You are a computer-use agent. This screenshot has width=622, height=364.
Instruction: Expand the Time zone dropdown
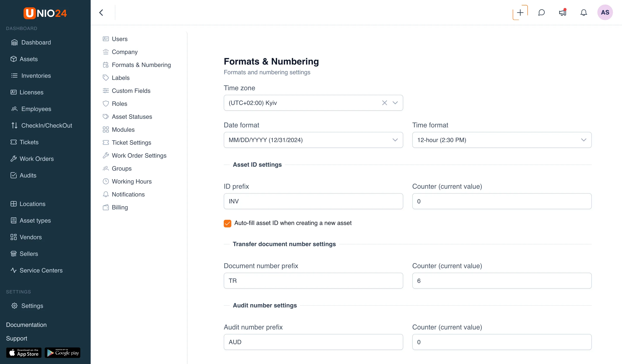(395, 103)
